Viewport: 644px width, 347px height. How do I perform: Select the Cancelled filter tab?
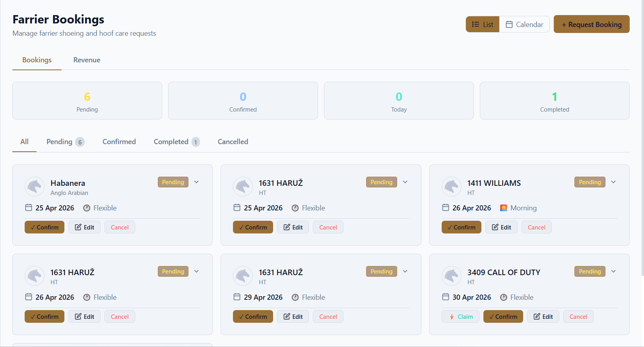(233, 142)
